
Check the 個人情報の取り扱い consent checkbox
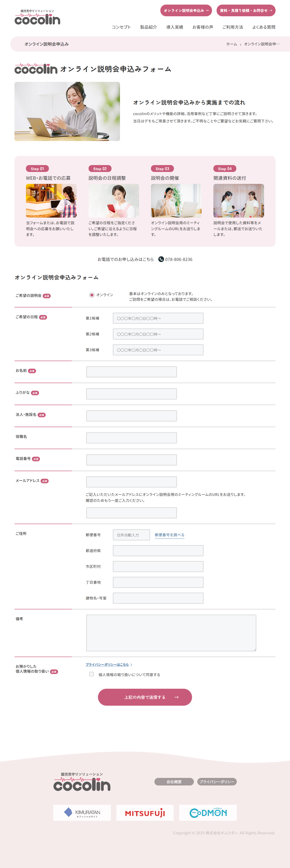[91, 674]
